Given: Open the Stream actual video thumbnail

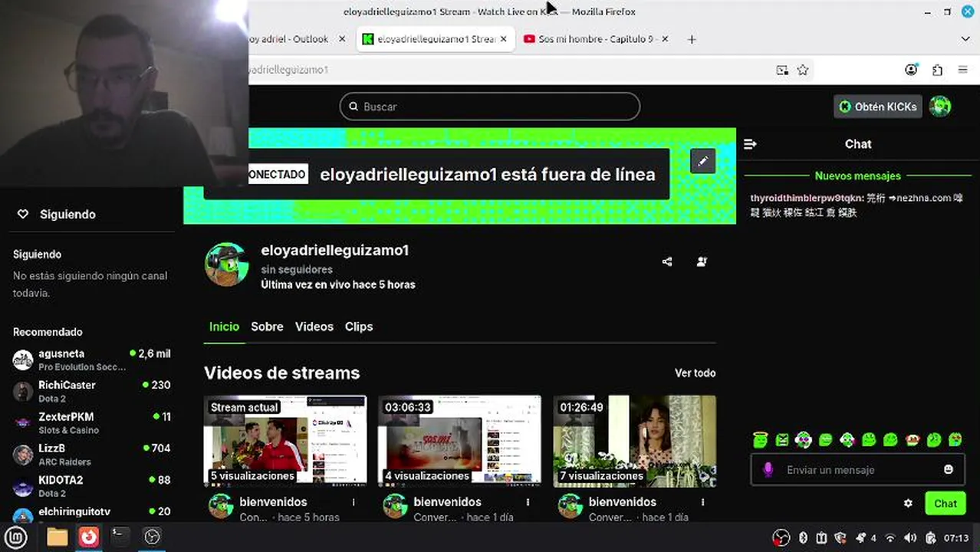Looking at the screenshot, I should pyautogui.click(x=285, y=441).
